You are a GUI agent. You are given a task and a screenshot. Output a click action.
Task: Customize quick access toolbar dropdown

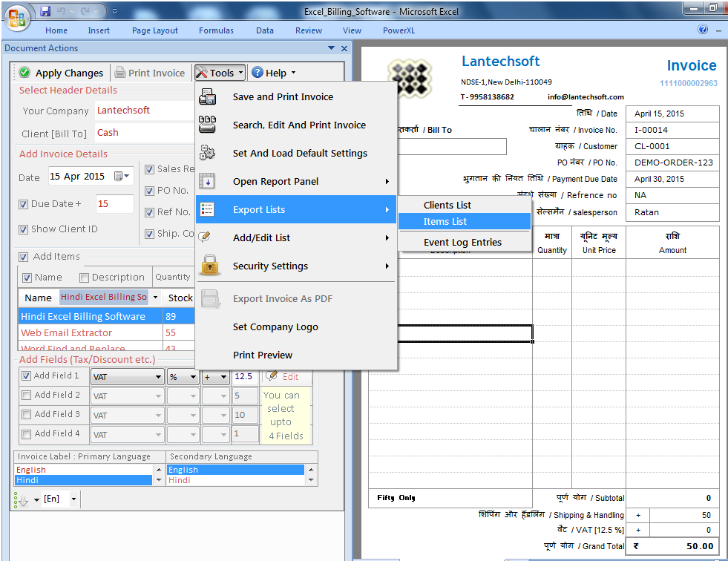click(115, 11)
